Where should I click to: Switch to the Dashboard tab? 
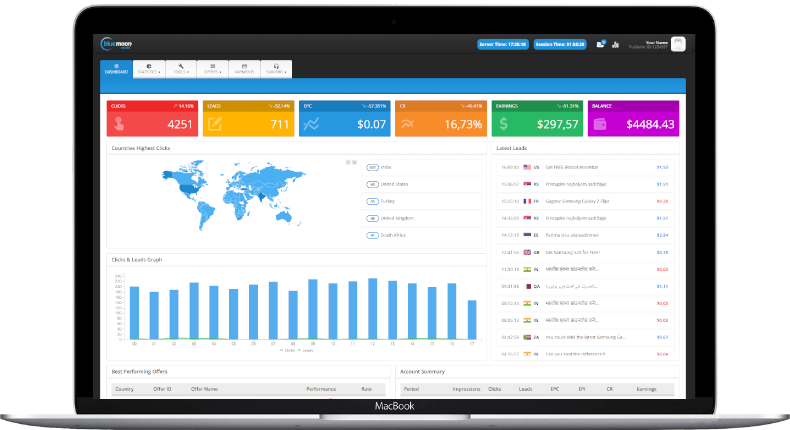(x=116, y=68)
